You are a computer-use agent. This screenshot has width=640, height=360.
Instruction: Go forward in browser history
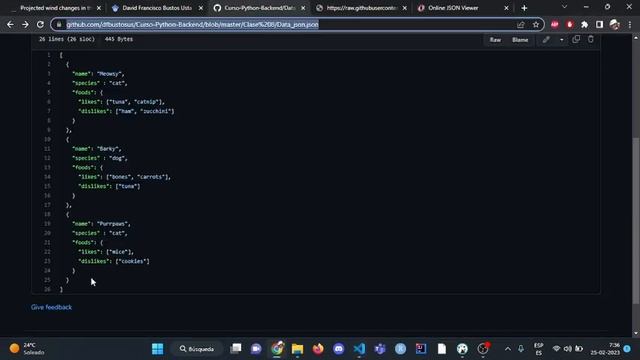click(x=25, y=24)
